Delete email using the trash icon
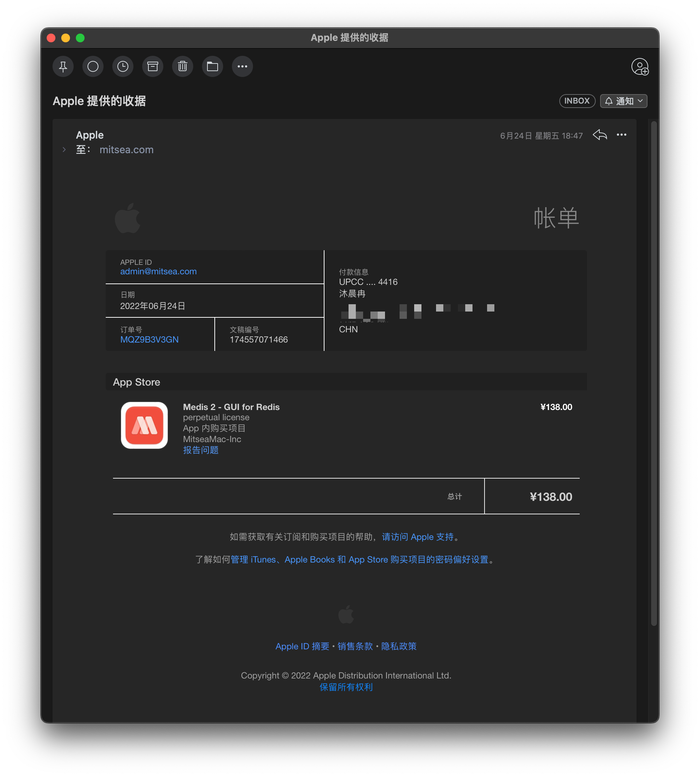The width and height of the screenshot is (700, 777). pos(183,67)
